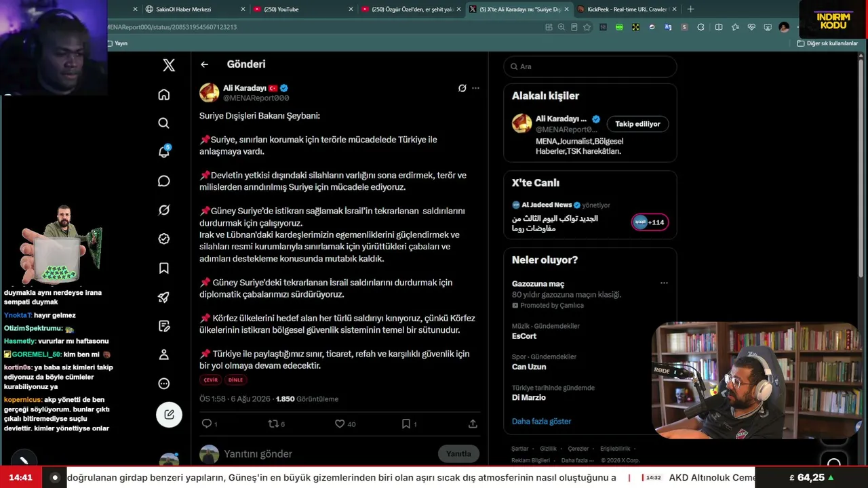The image size is (868, 488).
Task: Click the browser address bar URL
Action: (172, 27)
